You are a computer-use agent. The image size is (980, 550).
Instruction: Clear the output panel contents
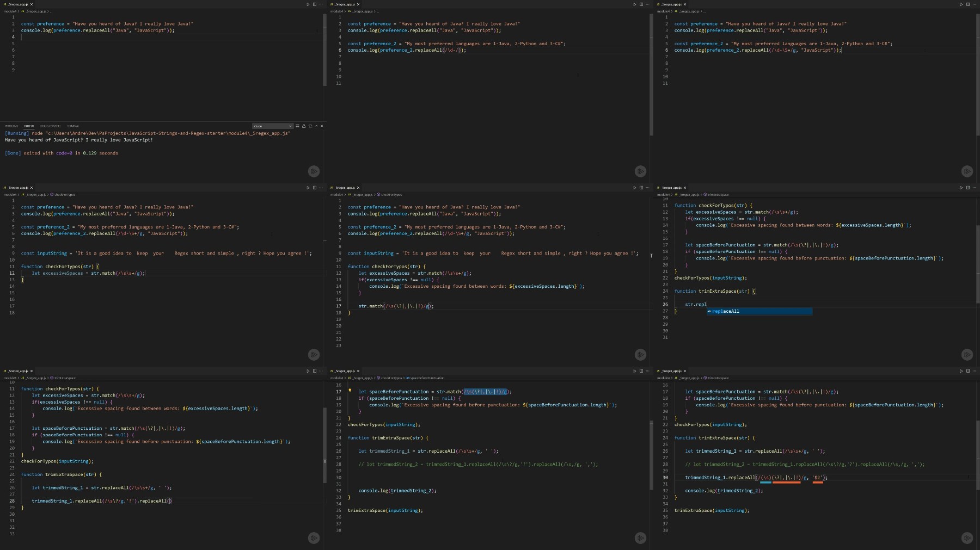pos(297,126)
